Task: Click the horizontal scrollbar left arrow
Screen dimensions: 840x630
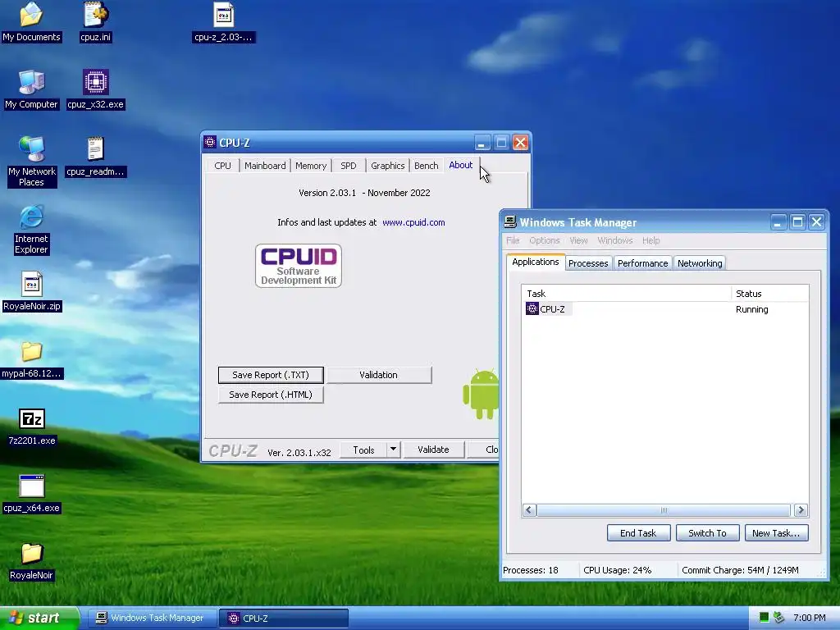Action: (x=529, y=510)
